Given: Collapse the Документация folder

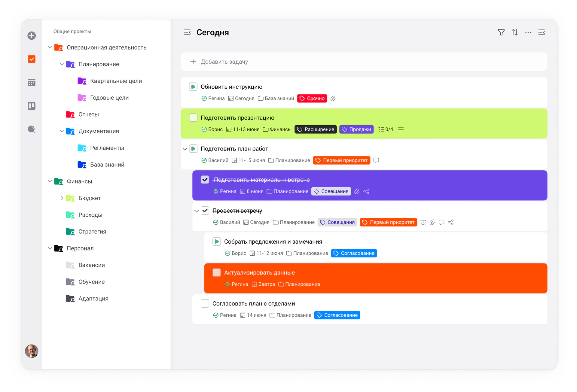Looking at the screenshot, I should [62, 131].
